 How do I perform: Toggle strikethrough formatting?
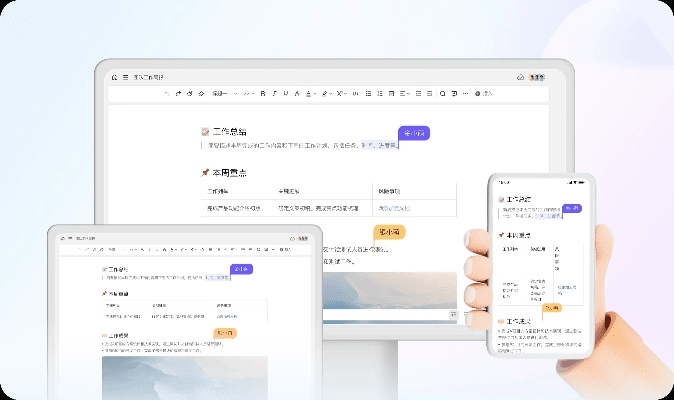pos(297,93)
